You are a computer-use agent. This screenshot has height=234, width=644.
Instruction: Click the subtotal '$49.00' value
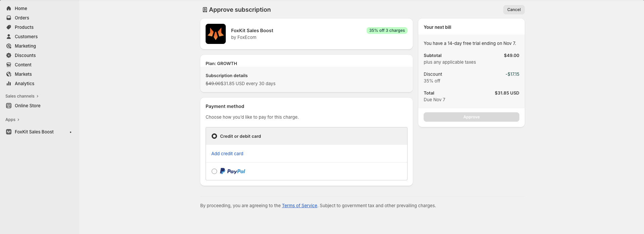511,55
